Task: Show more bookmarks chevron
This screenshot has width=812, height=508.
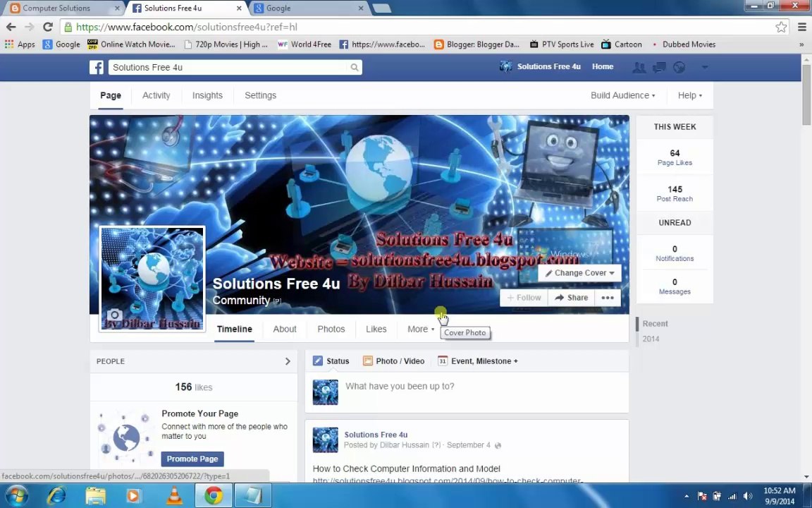Action: tap(801, 44)
